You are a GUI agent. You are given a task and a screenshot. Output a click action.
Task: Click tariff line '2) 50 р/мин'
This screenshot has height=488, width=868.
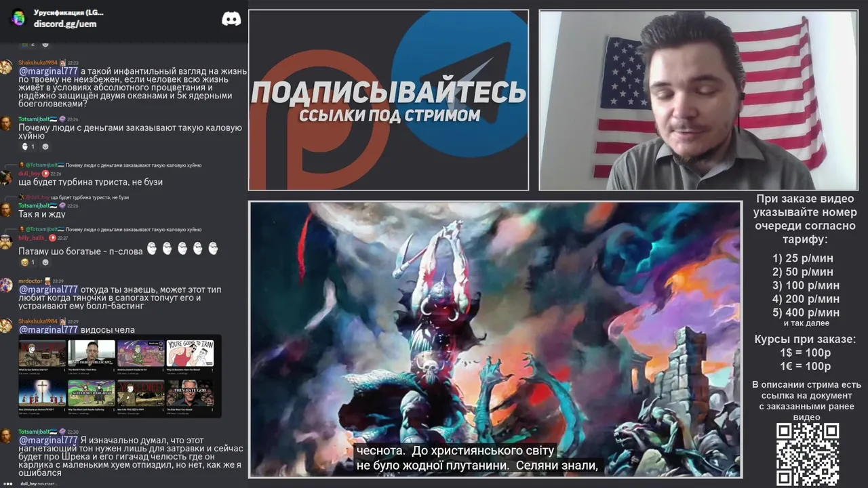pyautogui.click(x=803, y=272)
